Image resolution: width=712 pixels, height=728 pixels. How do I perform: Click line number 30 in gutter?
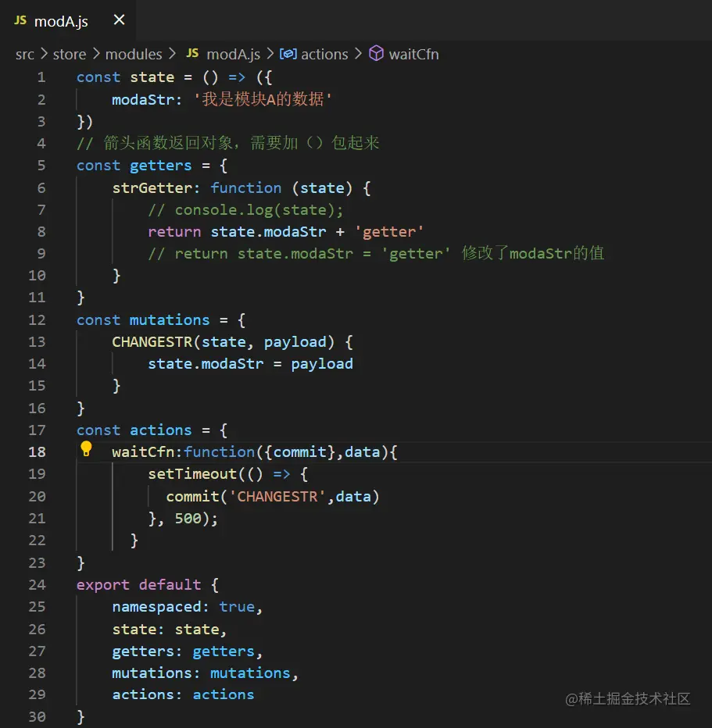click(38, 717)
